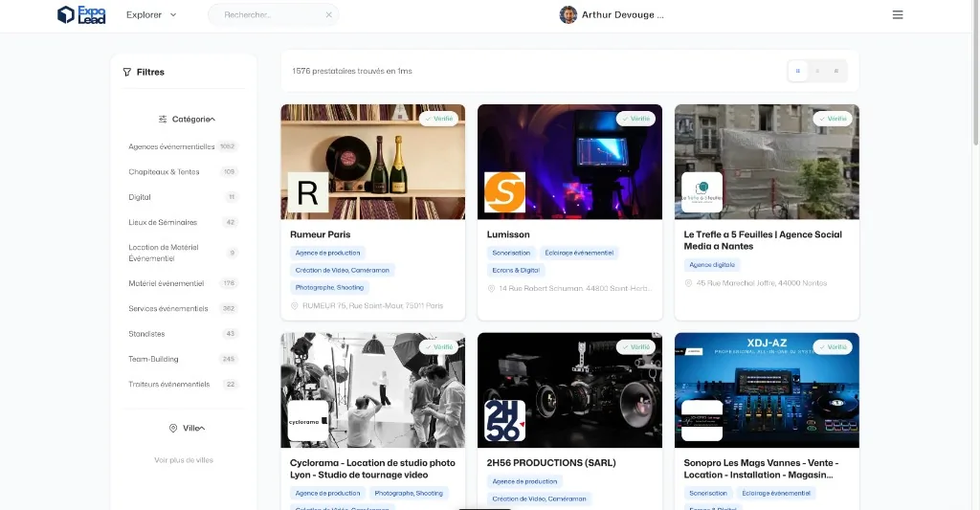Focus the Rechercher search field

pyautogui.click(x=273, y=14)
